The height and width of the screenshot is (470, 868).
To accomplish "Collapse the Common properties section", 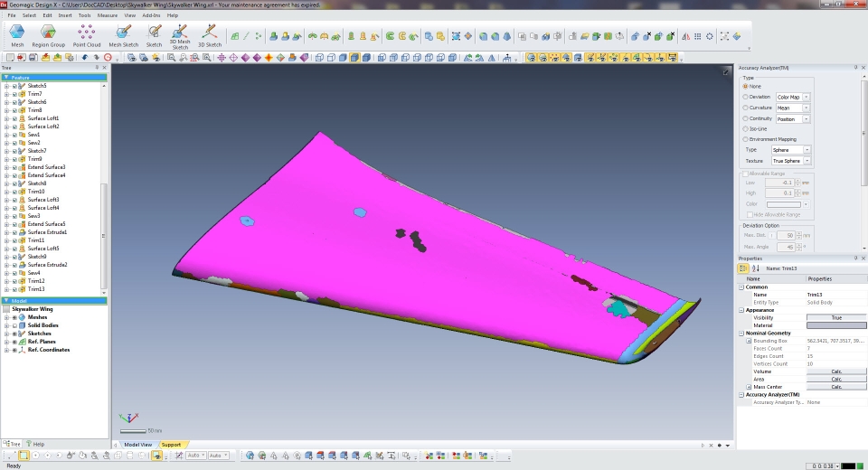I will [741, 287].
